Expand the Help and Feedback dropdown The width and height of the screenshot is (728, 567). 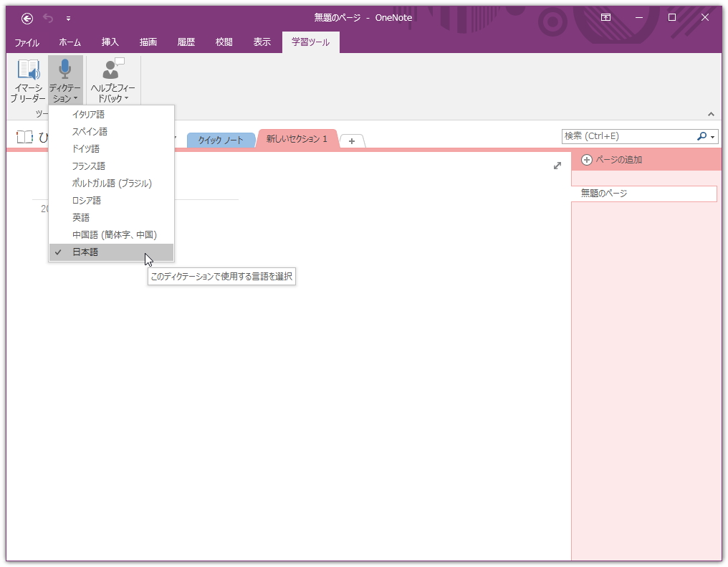pyautogui.click(x=126, y=97)
